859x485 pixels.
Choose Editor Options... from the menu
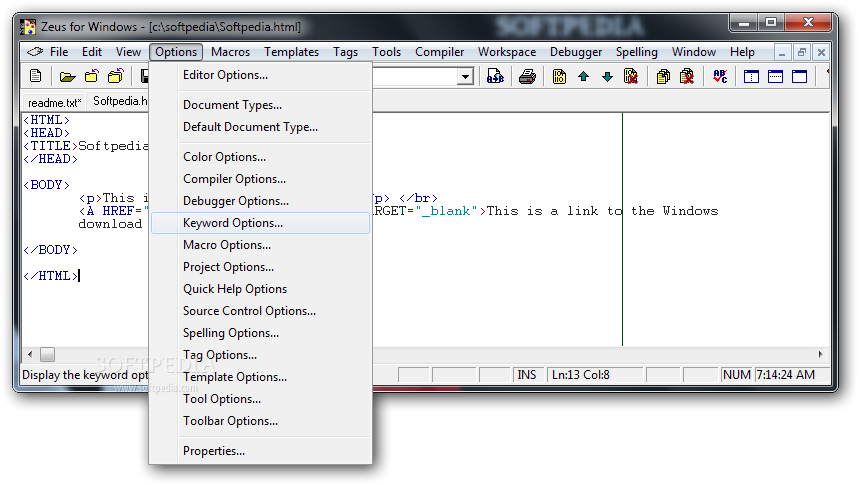(261, 75)
